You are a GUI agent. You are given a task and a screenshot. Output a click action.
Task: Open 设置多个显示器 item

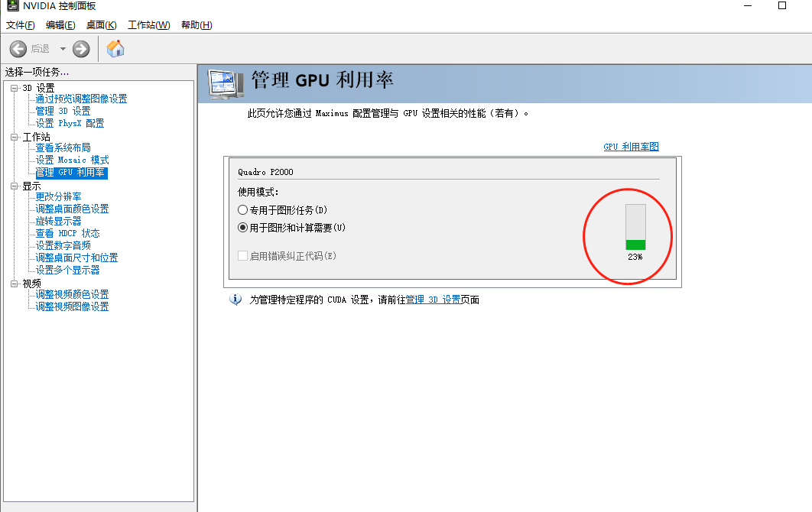coord(67,271)
